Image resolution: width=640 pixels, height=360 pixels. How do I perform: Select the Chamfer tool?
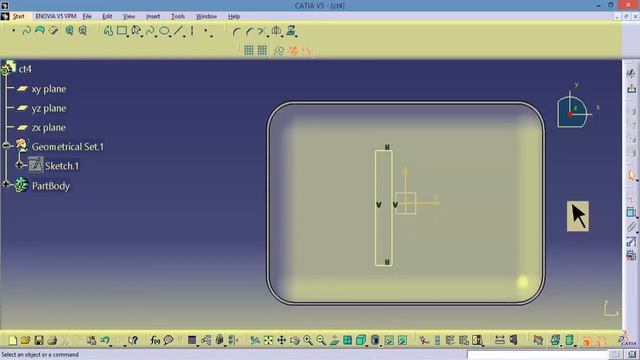249,31
